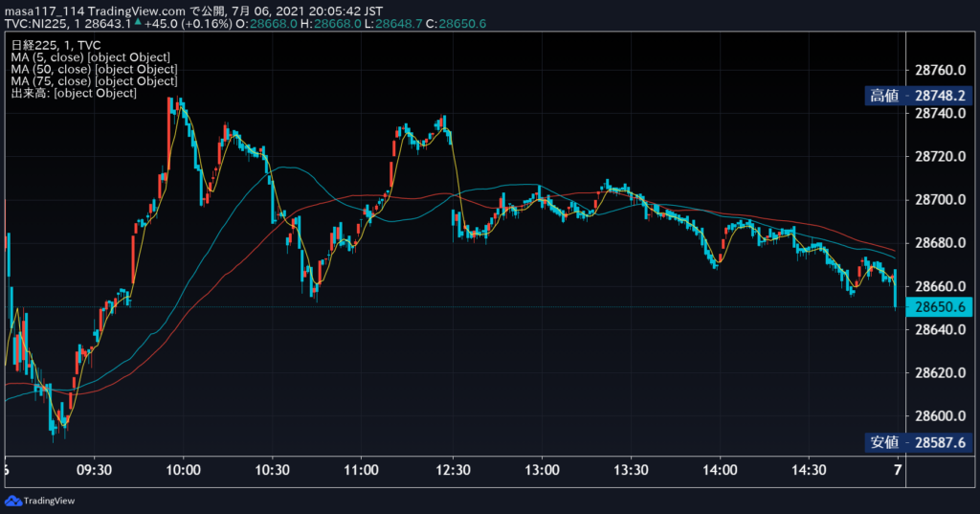This screenshot has width=980, height=514.
Task: Click the 10:30 time axis label
Action: [x=272, y=470]
